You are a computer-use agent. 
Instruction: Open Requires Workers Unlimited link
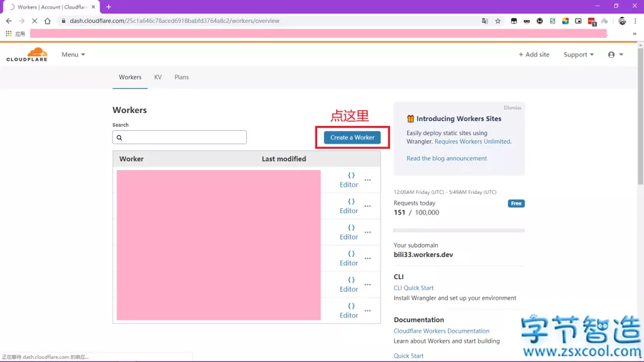click(x=472, y=142)
